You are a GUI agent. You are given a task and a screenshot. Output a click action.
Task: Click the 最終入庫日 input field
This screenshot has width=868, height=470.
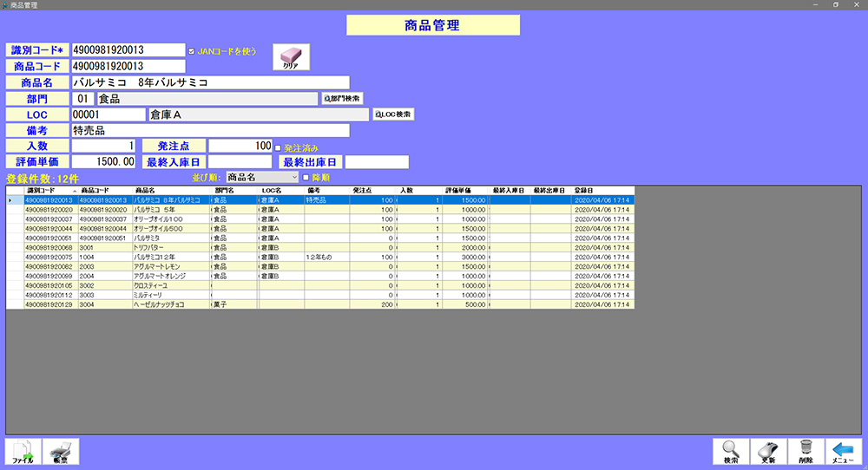point(240,162)
